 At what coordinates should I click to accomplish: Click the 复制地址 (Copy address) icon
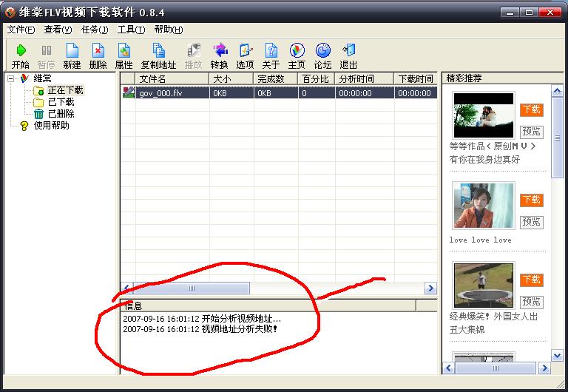point(158,50)
